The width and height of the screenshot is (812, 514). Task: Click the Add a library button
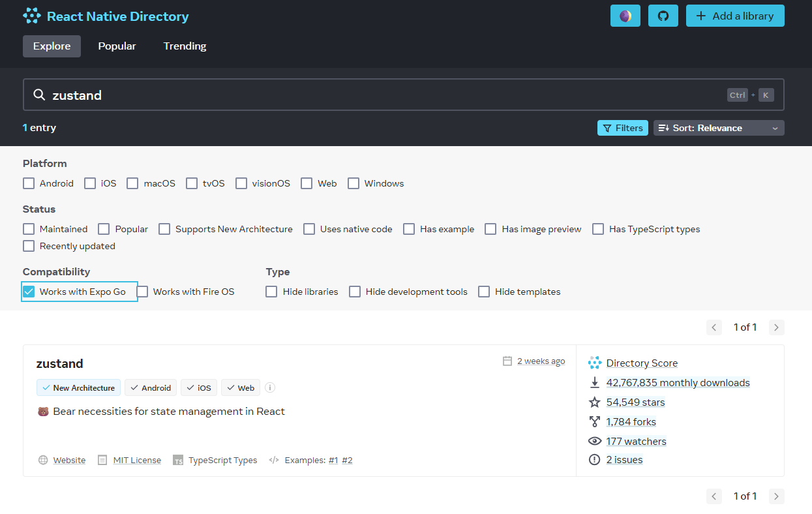point(735,16)
